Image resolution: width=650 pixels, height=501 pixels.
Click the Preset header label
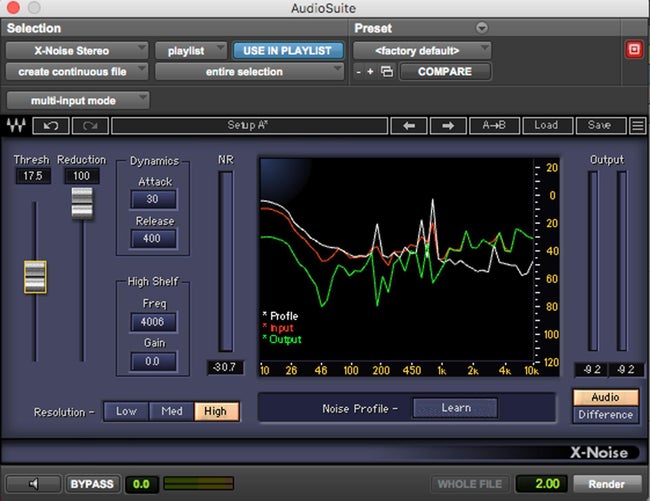[373, 28]
